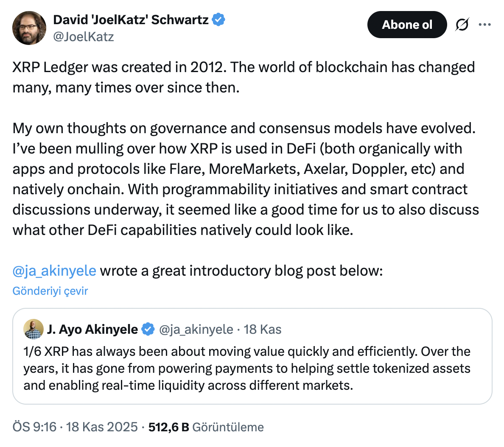Screen dimensions: 504x447
Task: Click J. Ayo Akinyele's verified badge
Action: tap(148, 329)
